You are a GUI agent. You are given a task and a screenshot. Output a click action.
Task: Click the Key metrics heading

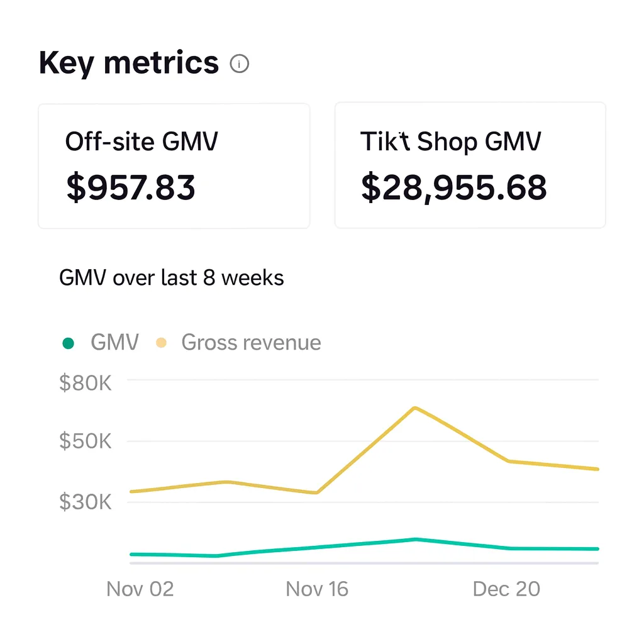pos(129,63)
